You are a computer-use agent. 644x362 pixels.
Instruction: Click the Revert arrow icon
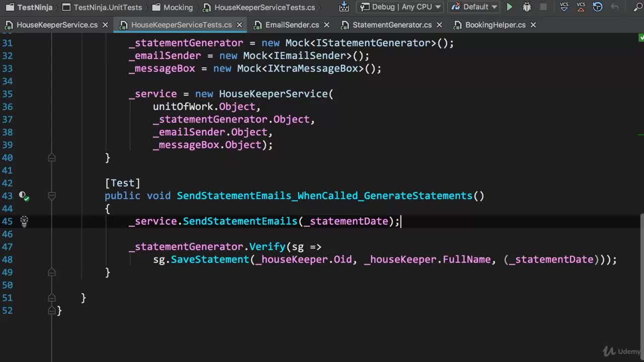click(614, 7)
